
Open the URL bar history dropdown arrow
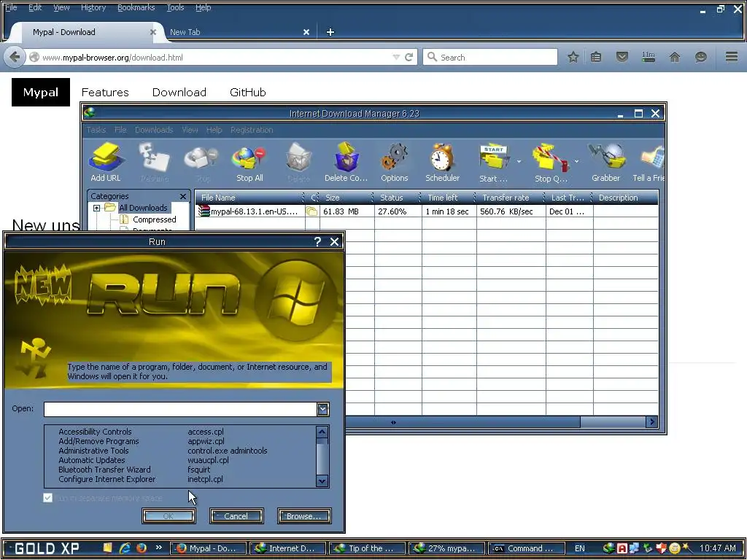tap(396, 57)
